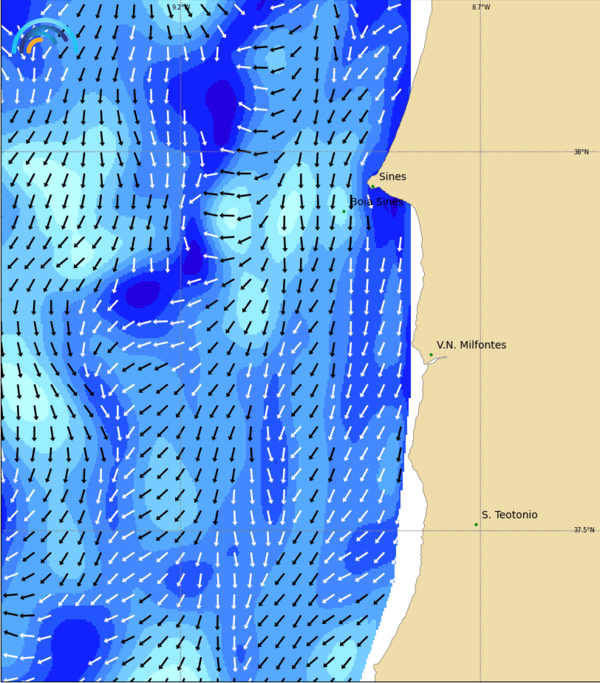The image size is (600, 683).
Task: Click intersection of 9.2°W and 38°N gridlines
Action: point(180,151)
